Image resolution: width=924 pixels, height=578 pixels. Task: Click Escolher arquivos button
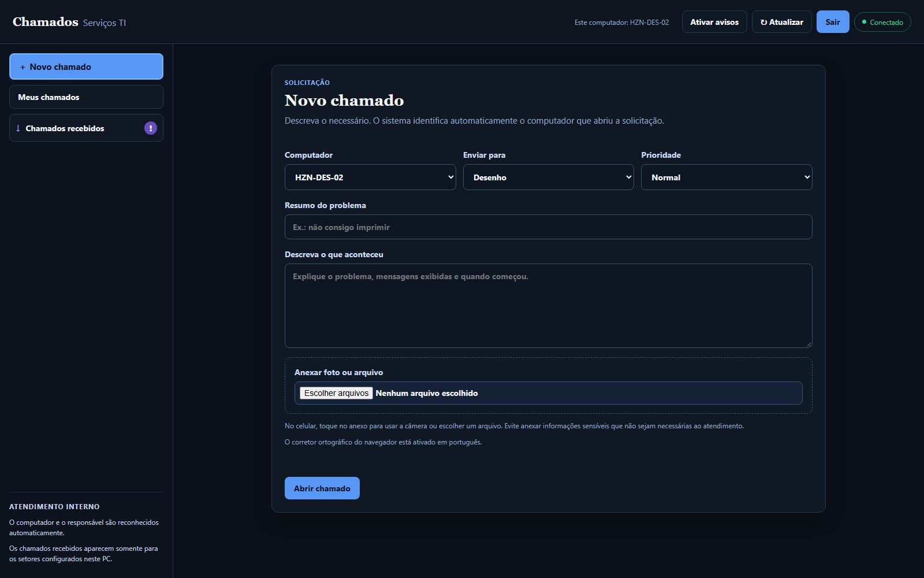pyautogui.click(x=336, y=393)
